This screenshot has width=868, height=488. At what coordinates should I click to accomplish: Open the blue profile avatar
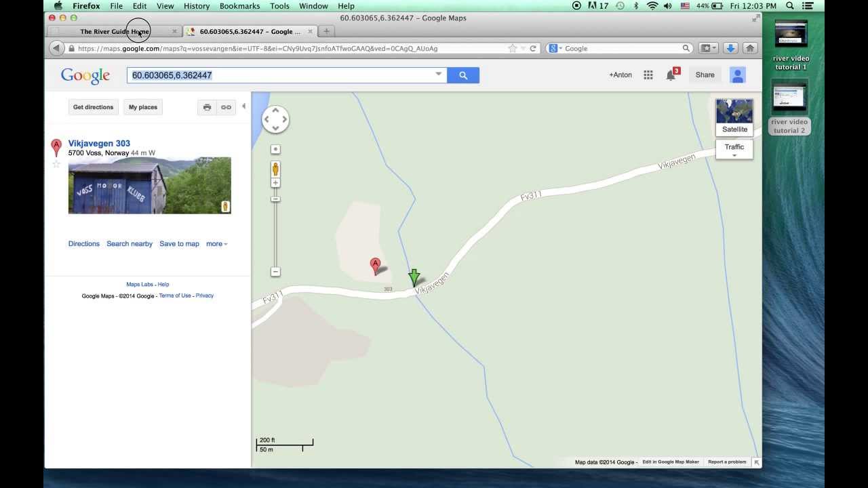738,75
